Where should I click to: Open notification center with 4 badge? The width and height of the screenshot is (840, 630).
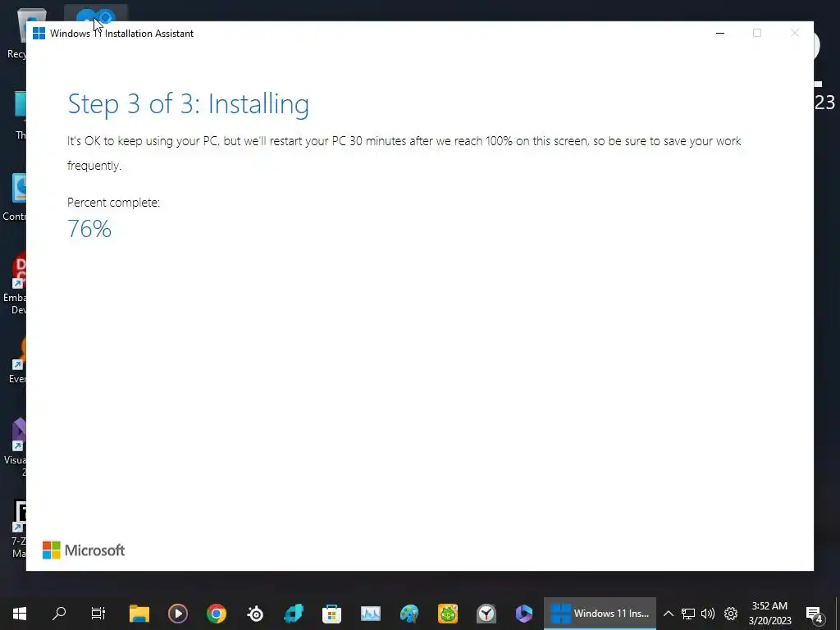tap(815, 614)
